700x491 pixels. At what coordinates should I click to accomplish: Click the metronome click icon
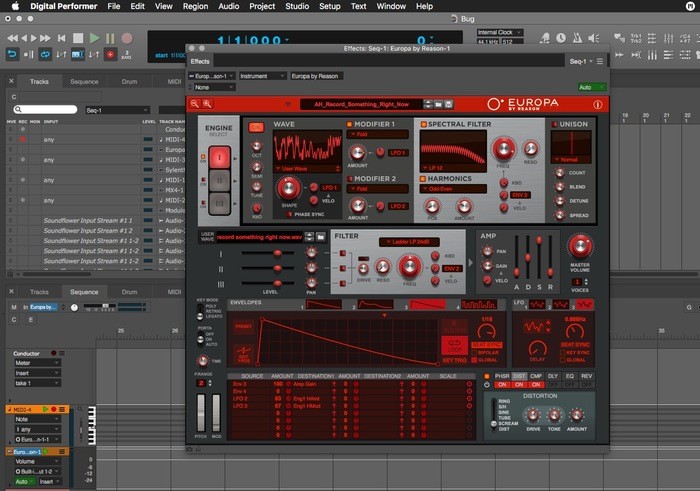coord(577,38)
